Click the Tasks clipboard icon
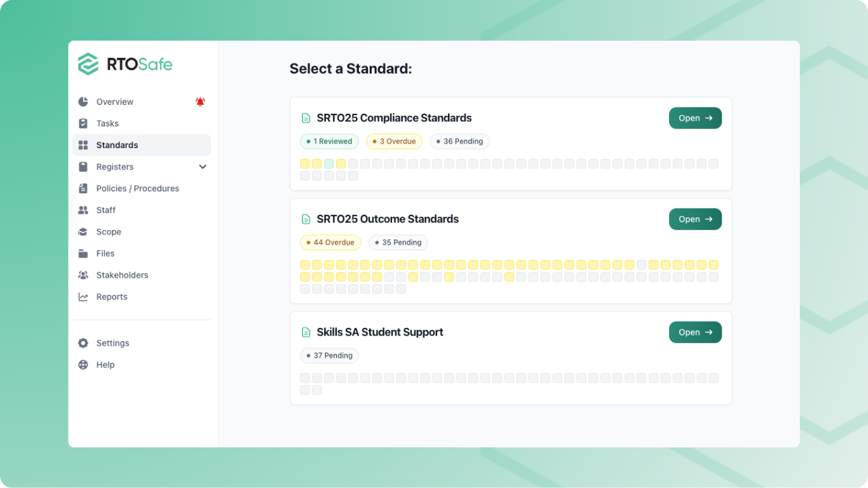 point(83,123)
